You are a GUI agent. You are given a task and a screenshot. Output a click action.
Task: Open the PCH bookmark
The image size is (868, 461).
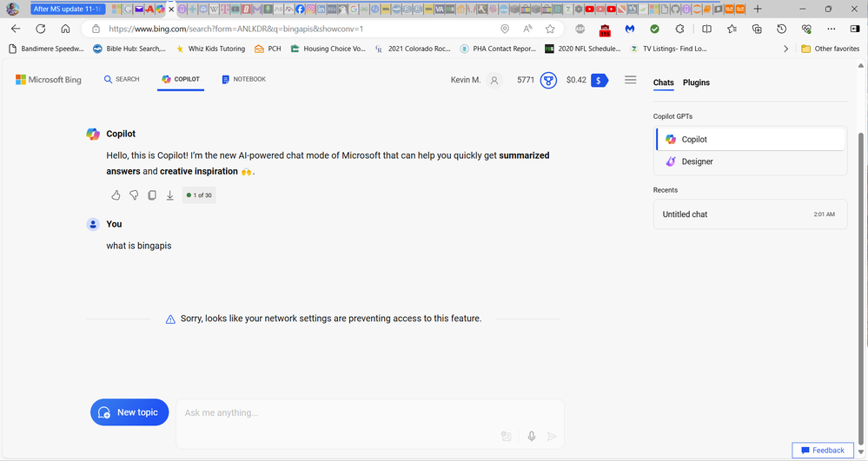(x=268, y=49)
